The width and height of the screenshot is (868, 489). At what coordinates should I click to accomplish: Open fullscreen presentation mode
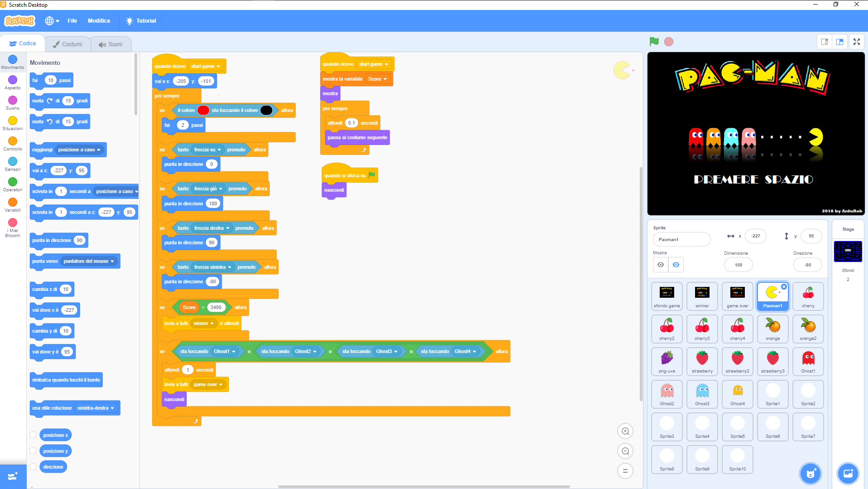857,42
